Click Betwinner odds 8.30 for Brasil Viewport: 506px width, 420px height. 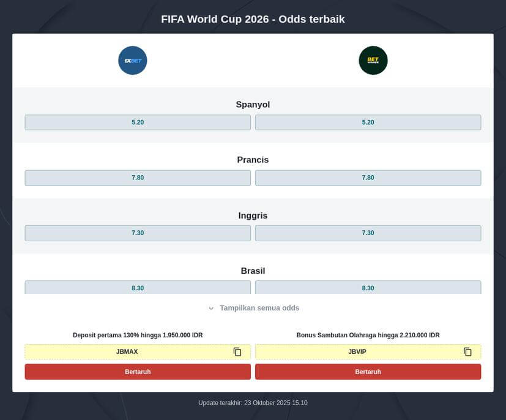368,287
